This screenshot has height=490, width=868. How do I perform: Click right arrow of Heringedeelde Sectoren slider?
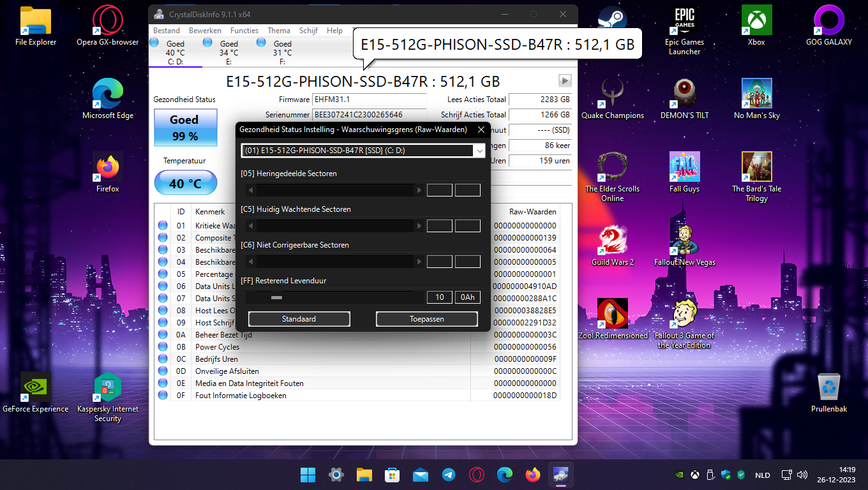pyautogui.click(x=419, y=190)
